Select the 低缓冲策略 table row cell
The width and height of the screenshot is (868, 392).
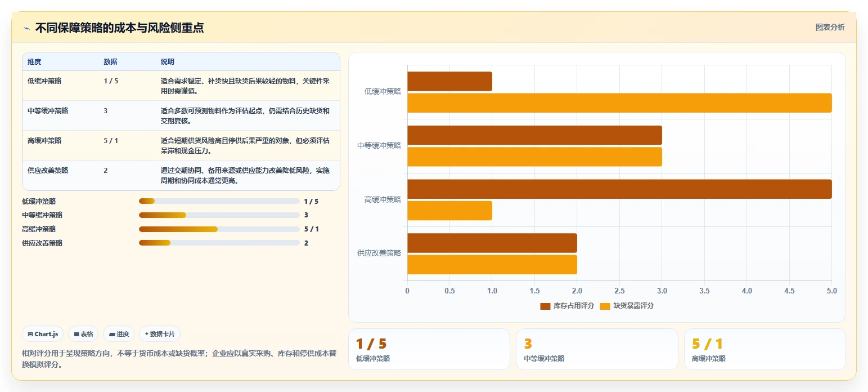click(44, 81)
